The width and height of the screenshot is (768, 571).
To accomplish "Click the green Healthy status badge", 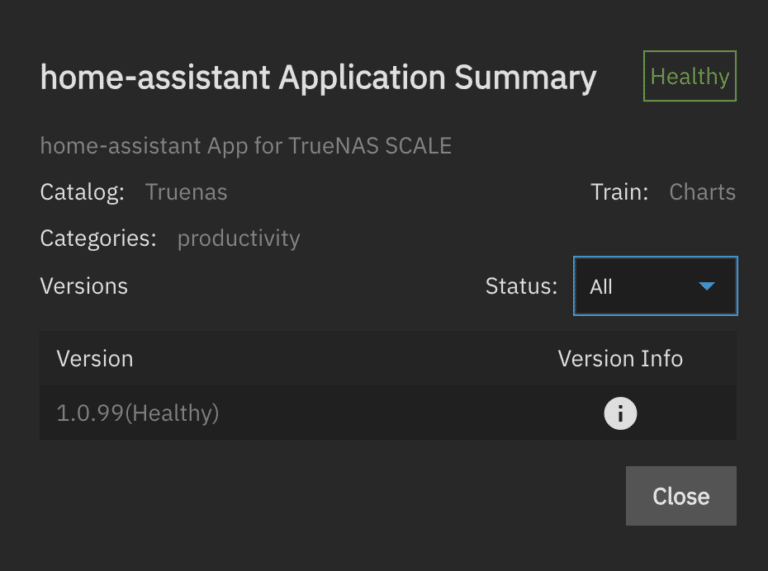I will 690,76.
